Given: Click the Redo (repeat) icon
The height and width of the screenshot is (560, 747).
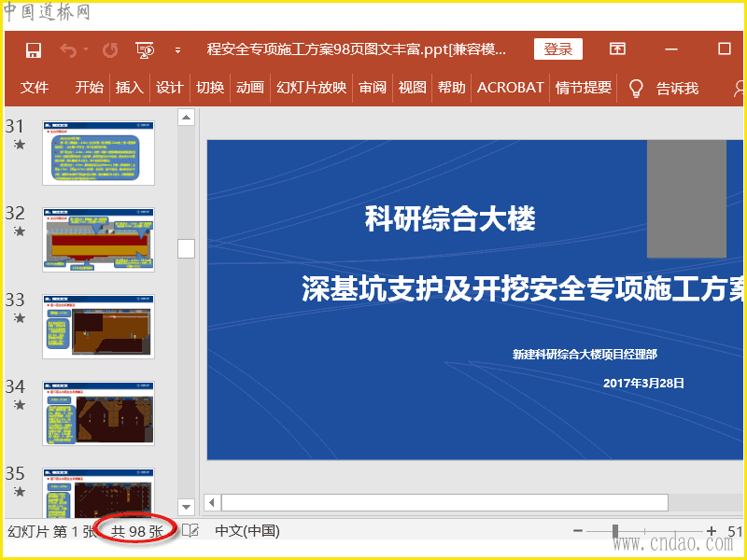Looking at the screenshot, I should [110, 49].
